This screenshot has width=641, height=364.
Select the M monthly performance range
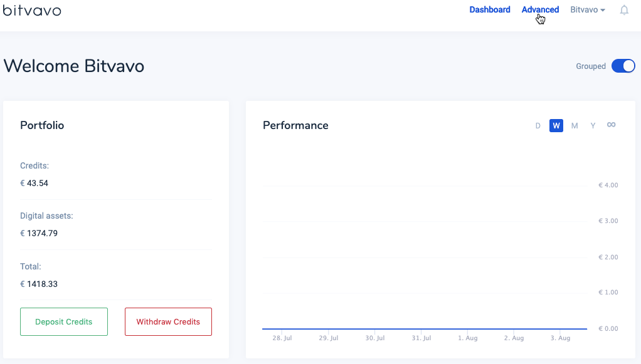click(575, 126)
